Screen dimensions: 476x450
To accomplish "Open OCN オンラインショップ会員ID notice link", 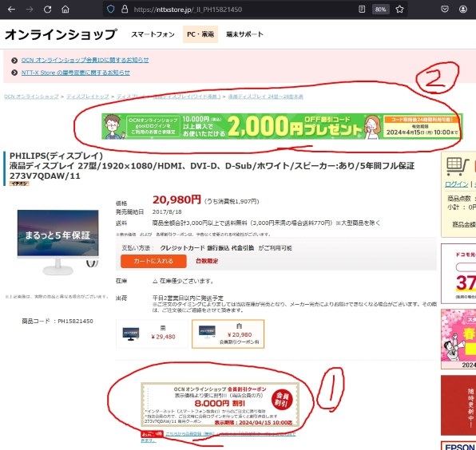I will click(85, 60).
